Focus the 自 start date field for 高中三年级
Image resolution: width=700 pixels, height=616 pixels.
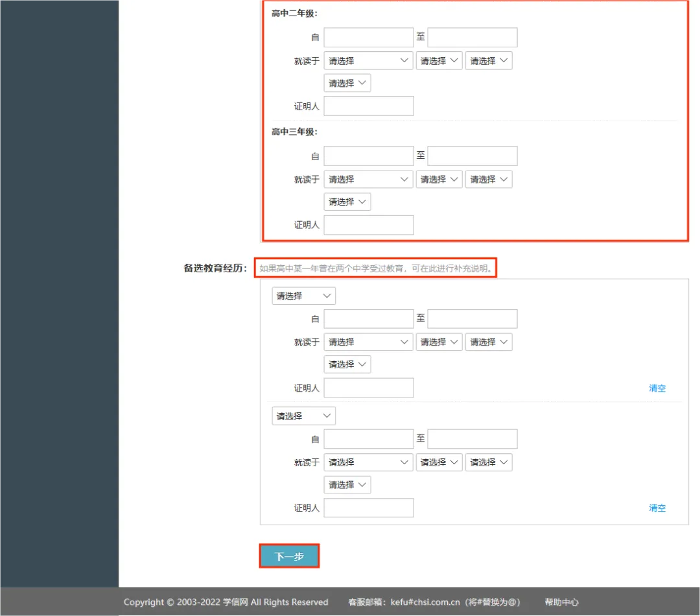(x=368, y=156)
